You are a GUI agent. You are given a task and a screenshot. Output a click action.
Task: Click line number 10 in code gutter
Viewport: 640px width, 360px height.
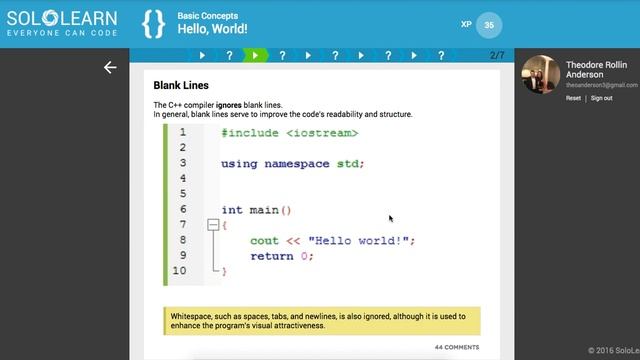(x=179, y=271)
